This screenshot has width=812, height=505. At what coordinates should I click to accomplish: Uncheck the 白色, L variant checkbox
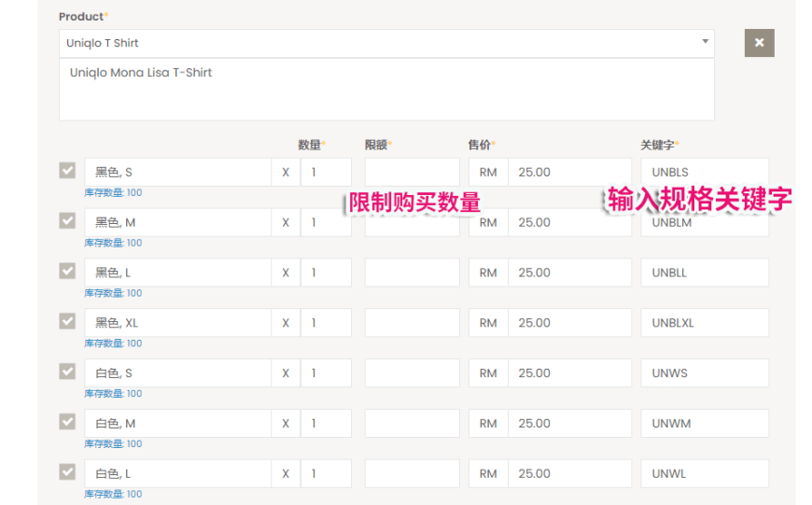click(67, 471)
